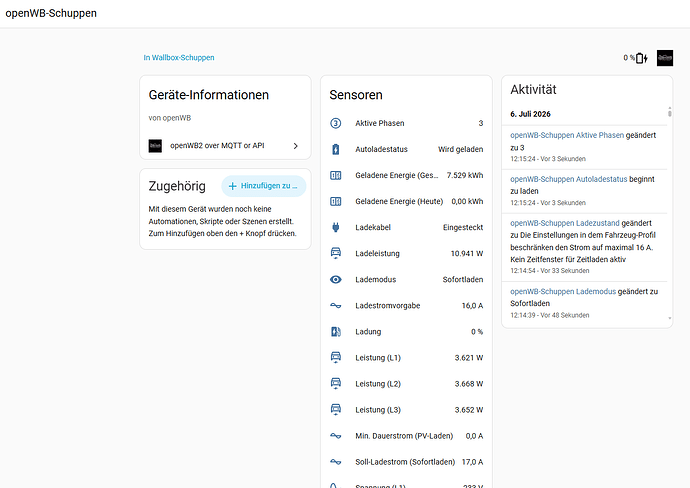Select the Leistung (L3) 3.652 W value

[x=469, y=410]
